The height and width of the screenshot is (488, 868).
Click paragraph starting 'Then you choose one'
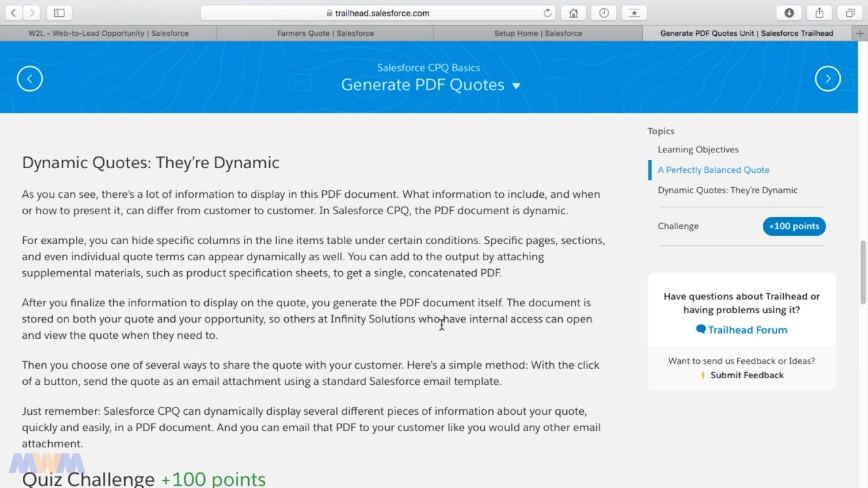click(x=311, y=373)
